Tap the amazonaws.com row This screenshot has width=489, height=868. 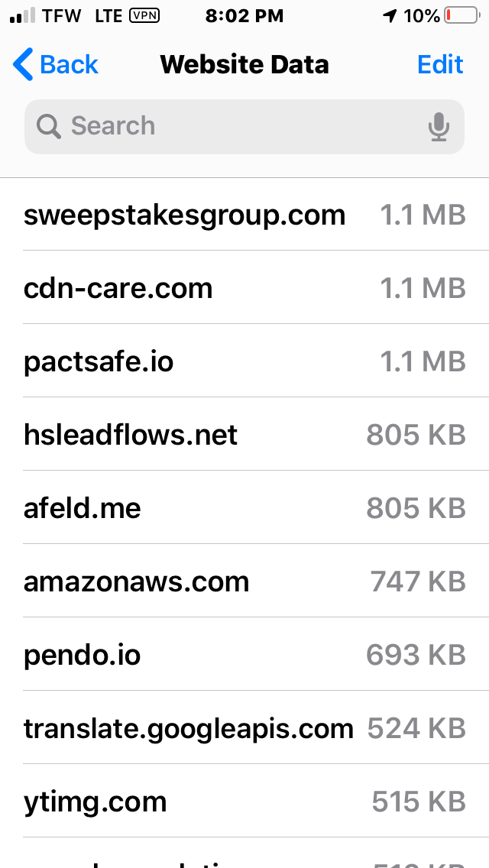tap(244, 581)
